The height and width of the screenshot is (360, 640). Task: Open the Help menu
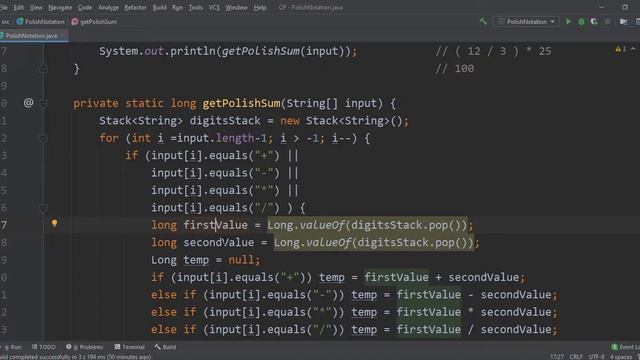coord(260,7)
